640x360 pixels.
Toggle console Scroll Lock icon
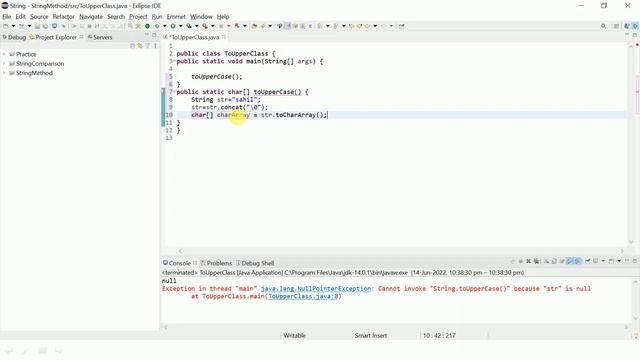554,261
